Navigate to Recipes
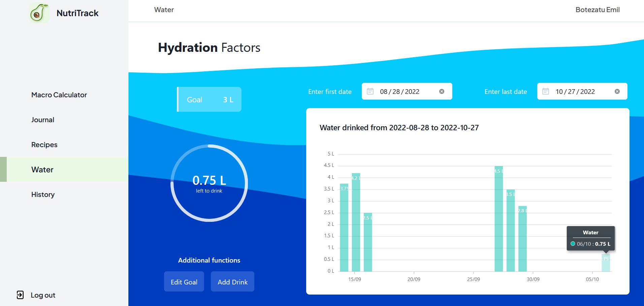 click(44, 145)
